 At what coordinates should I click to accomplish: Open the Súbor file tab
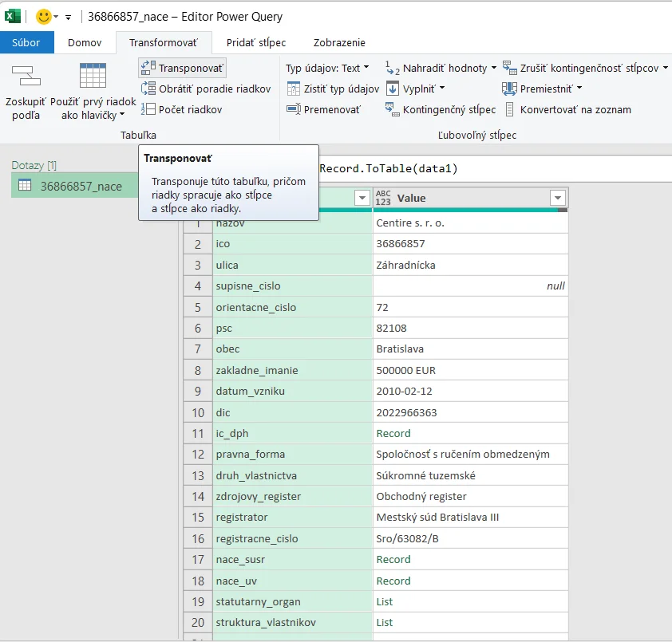(x=26, y=42)
